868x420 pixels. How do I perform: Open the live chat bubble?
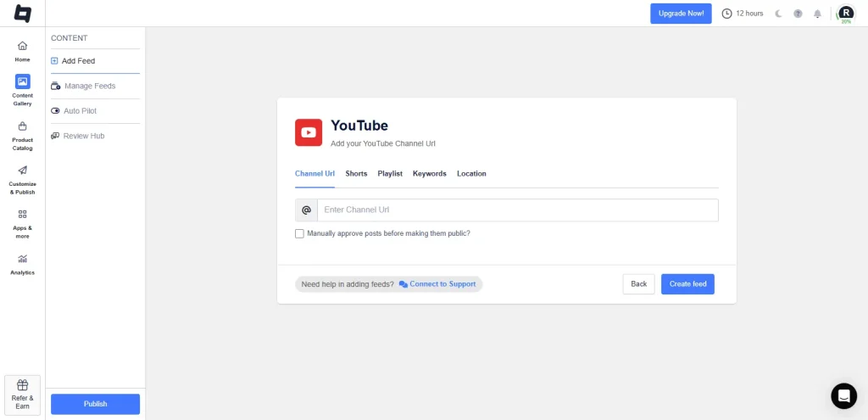pos(843,395)
